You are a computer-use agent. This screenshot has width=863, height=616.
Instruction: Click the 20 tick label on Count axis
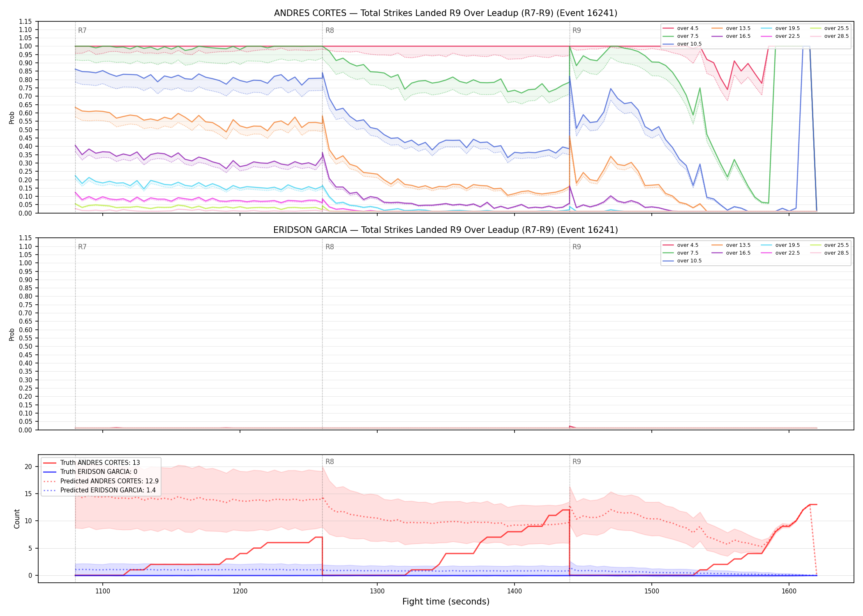(x=28, y=467)
